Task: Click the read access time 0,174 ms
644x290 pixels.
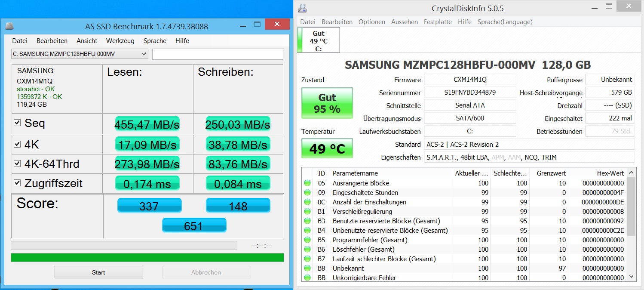Action: click(147, 184)
